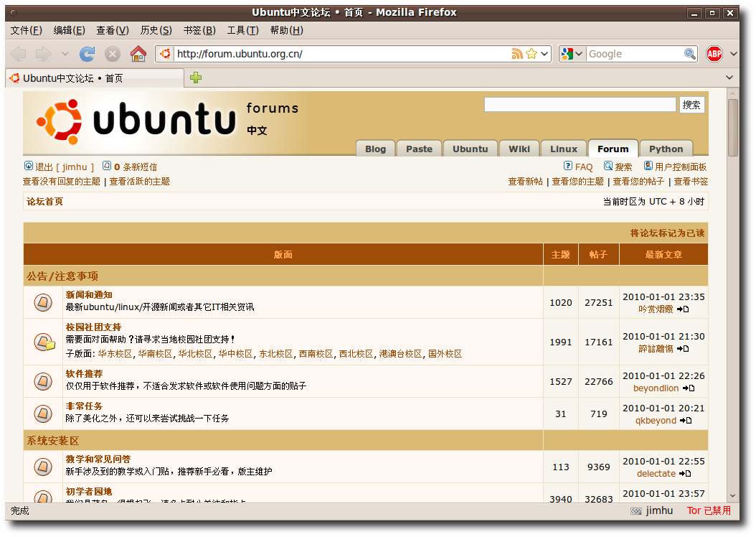Open the 华东校区 subforum link
Screen dimensions: 756x537
115,354
